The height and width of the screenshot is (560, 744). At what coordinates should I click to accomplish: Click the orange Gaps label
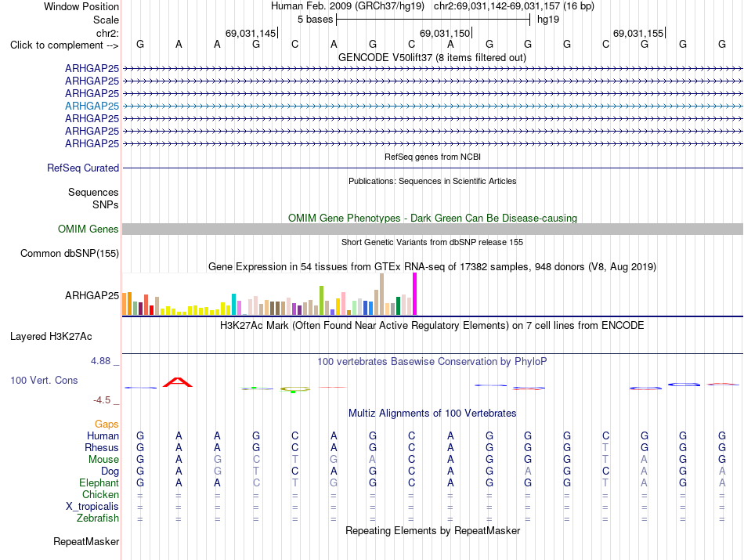pos(107,424)
